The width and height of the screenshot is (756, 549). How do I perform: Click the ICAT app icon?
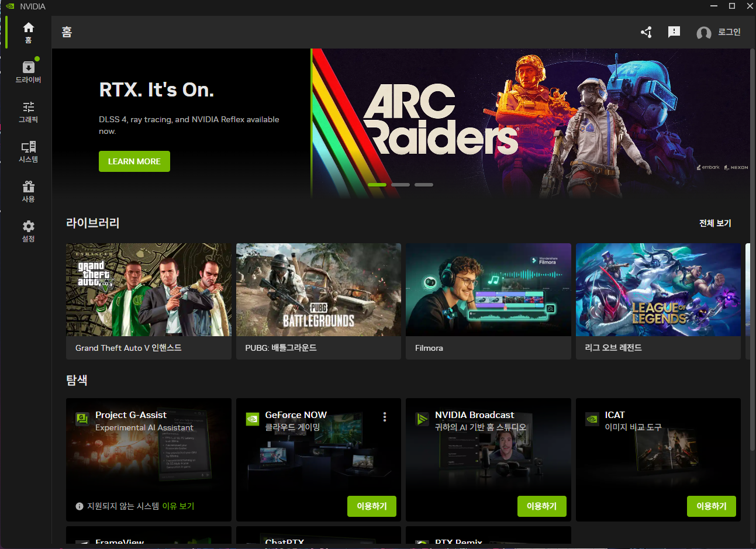(x=592, y=419)
